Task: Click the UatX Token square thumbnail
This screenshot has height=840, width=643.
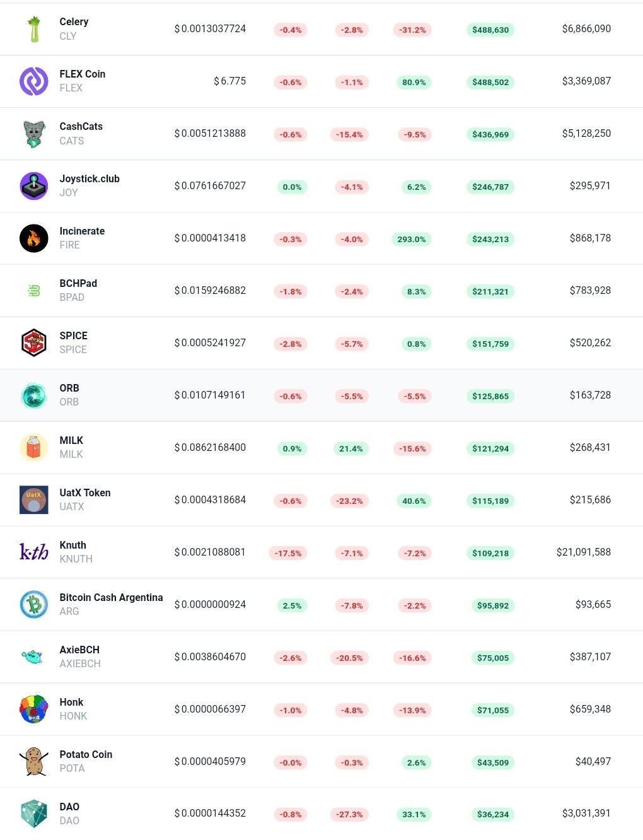Action: 34,500
